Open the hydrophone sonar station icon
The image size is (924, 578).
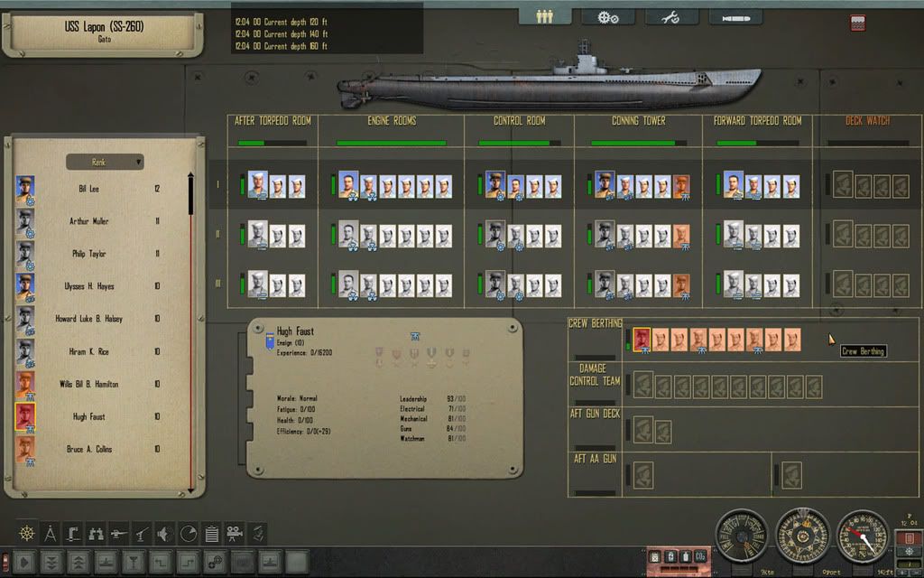tap(165, 534)
